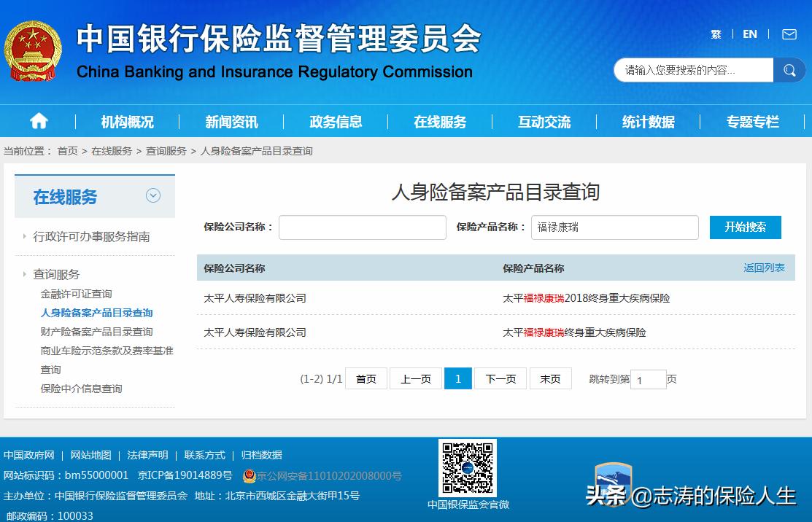Viewport: 812px width, 522px height.
Task: Jump to the last page with 末页
Action: [551, 378]
